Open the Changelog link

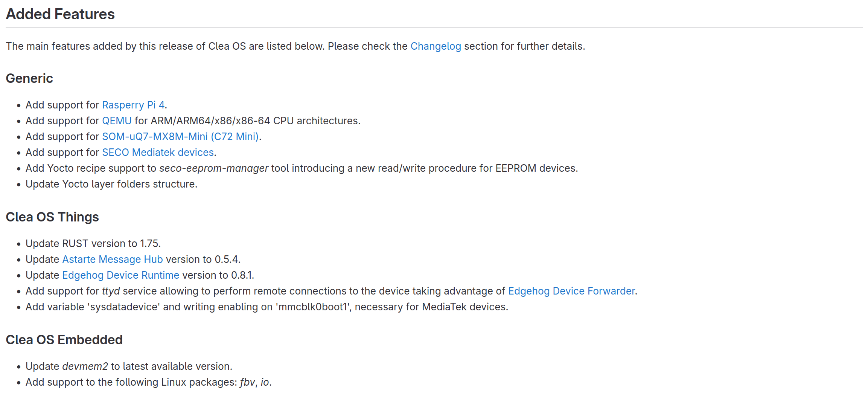(436, 46)
